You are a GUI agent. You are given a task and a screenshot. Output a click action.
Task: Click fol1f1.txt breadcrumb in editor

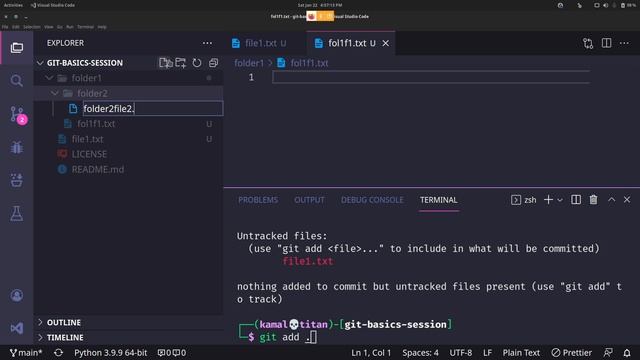click(309, 63)
